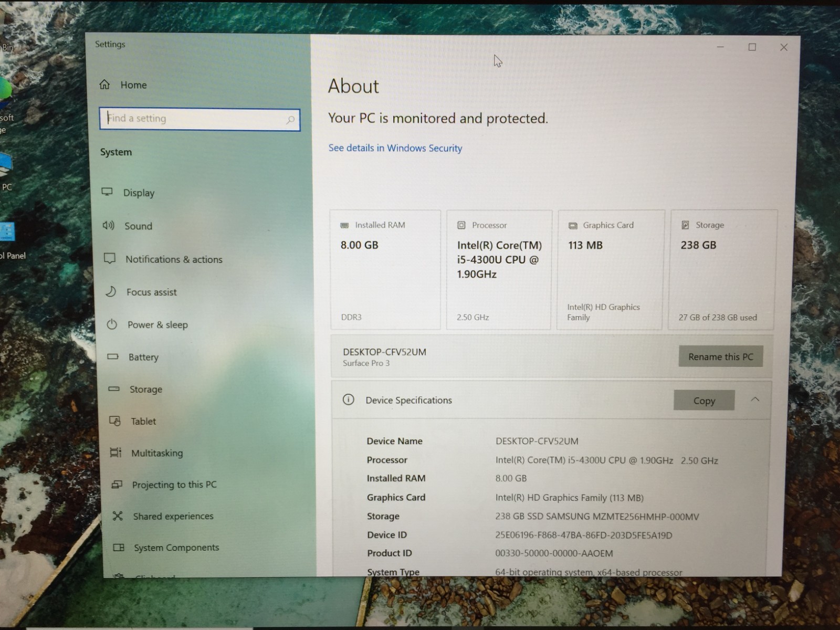Click the Storage drive icon in sidebar
The height and width of the screenshot is (630, 840).
click(114, 389)
